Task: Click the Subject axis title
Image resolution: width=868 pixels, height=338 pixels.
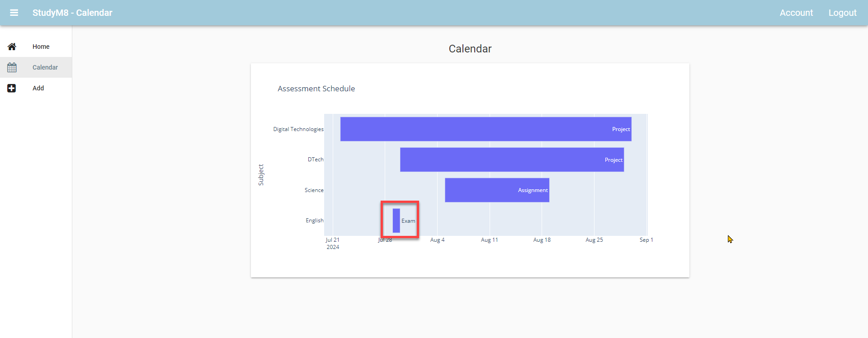Action: pyautogui.click(x=261, y=175)
